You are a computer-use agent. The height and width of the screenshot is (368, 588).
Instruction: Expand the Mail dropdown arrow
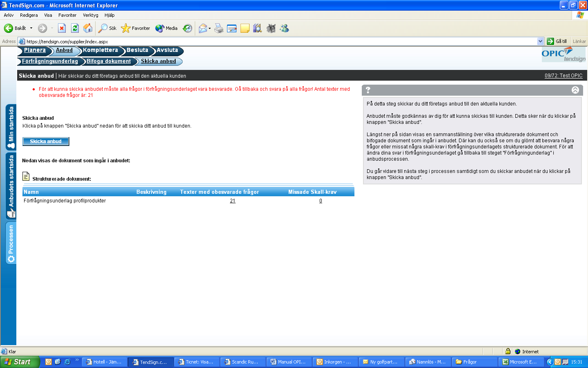point(210,28)
